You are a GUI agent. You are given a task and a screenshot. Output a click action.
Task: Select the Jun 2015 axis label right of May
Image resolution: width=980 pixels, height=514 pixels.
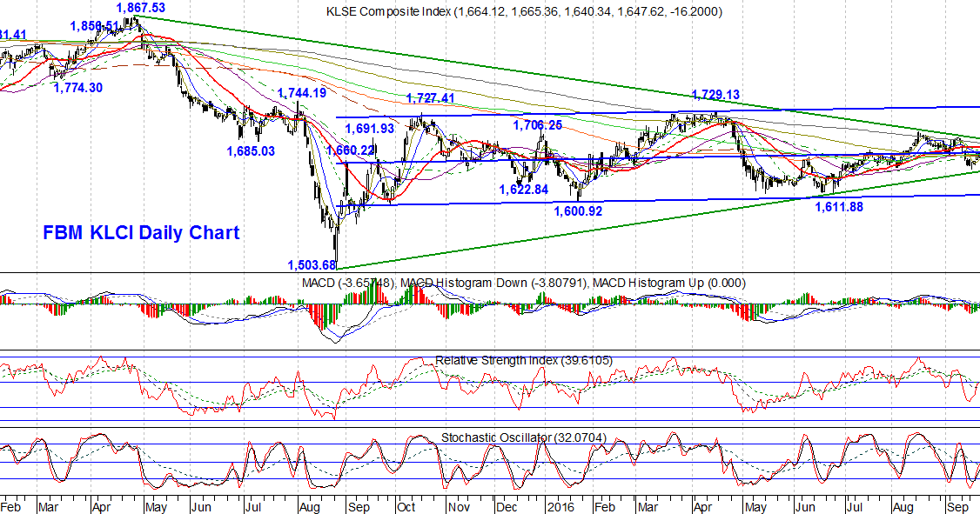pyautogui.click(x=201, y=506)
